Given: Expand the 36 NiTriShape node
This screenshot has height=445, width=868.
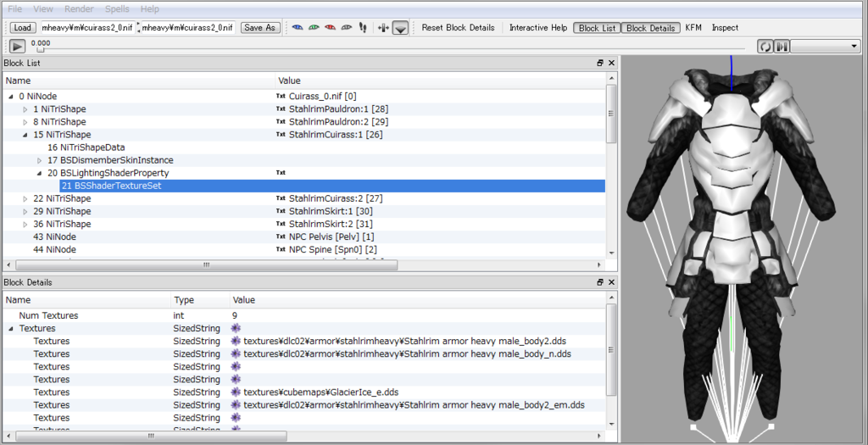Looking at the screenshot, I should pyautogui.click(x=25, y=224).
